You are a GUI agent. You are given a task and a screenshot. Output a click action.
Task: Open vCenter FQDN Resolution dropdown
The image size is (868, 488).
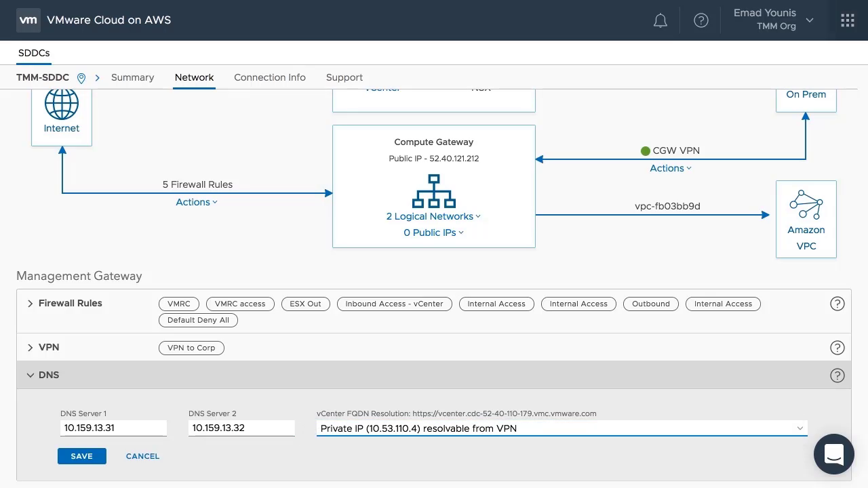click(562, 428)
